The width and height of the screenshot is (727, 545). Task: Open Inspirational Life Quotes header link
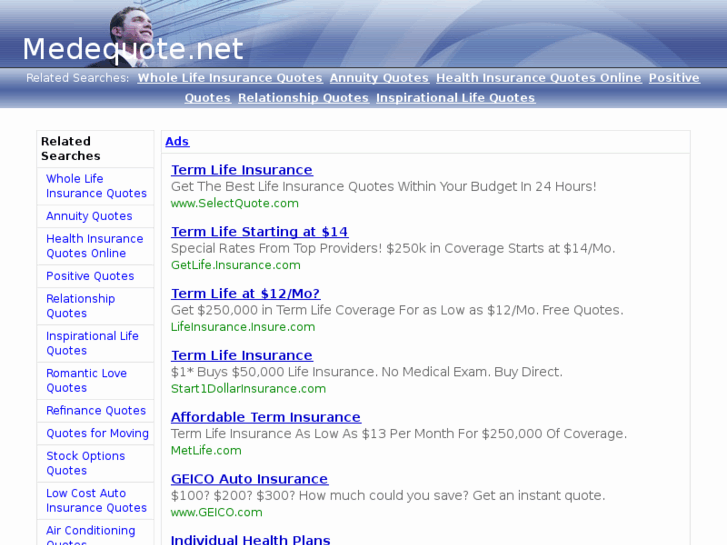[x=456, y=98]
